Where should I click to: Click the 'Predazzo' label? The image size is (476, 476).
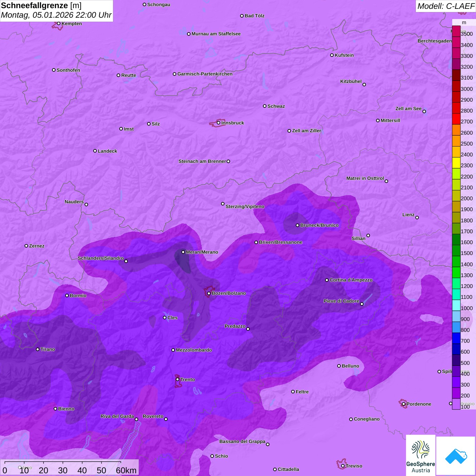click(235, 326)
